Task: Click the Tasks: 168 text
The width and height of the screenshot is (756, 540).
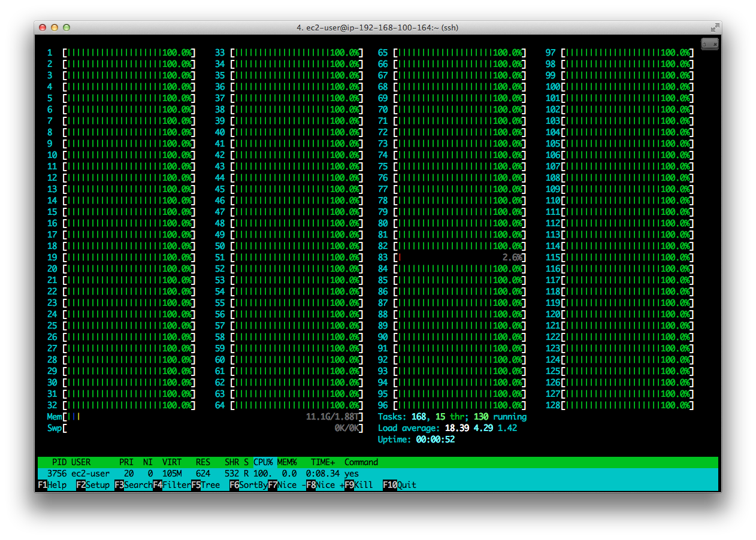Action: pos(402,417)
